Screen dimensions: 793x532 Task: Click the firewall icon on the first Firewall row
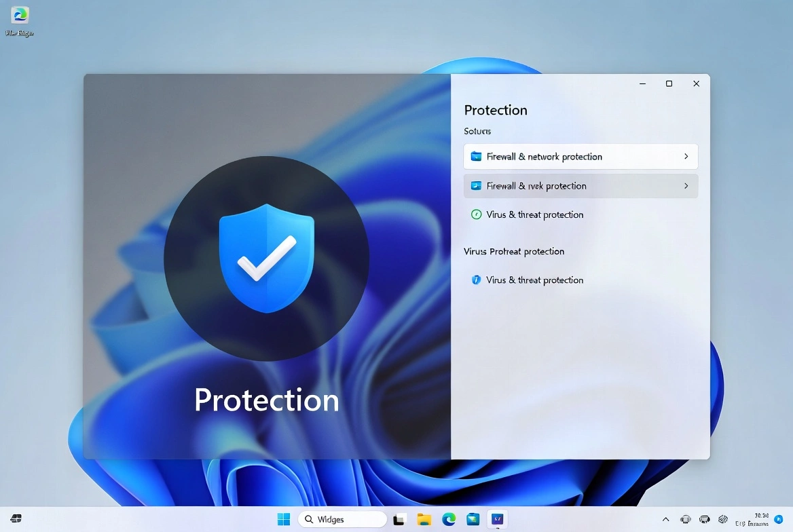click(477, 156)
